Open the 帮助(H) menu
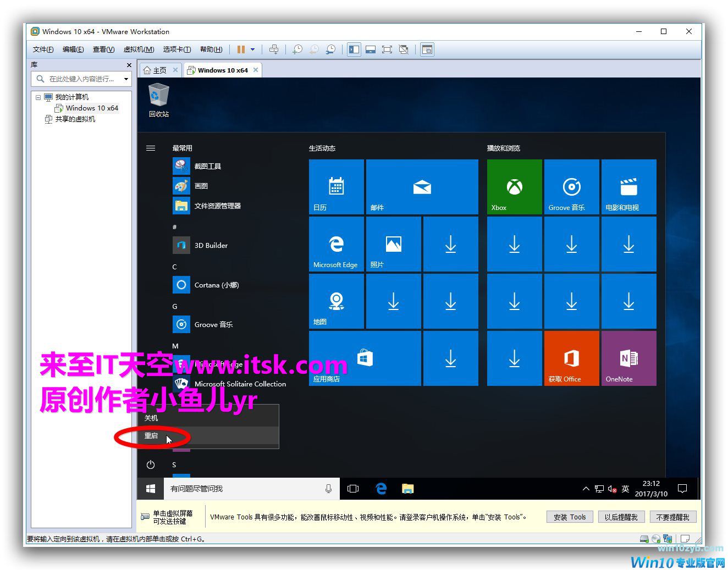728x570 pixels. 211,49
